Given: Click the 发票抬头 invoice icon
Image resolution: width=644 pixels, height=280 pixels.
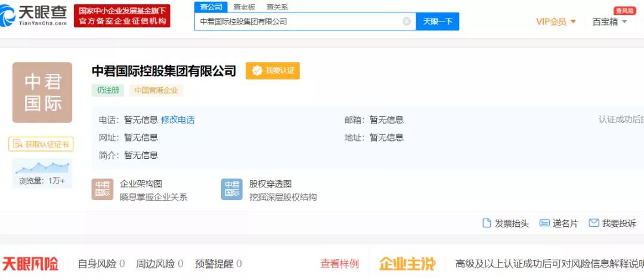Looking at the screenshot, I should coord(487,223).
